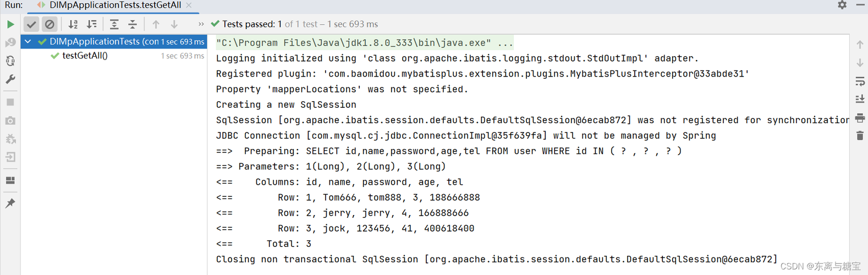Toggle Show Ignored tests filter

50,24
